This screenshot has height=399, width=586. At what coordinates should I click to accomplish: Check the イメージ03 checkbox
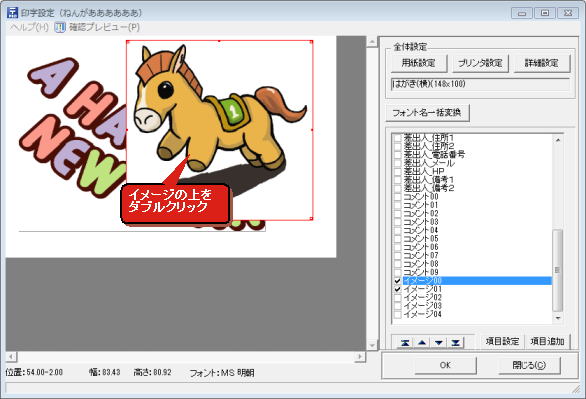tap(397, 306)
